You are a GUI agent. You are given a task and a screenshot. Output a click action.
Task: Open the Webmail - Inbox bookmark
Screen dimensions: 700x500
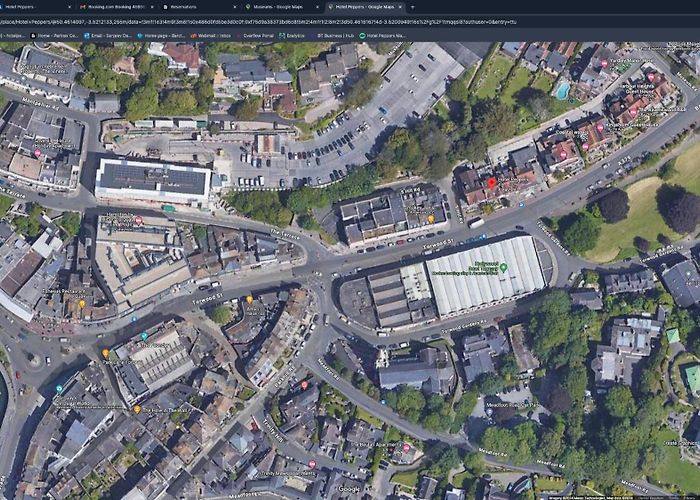(x=211, y=35)
